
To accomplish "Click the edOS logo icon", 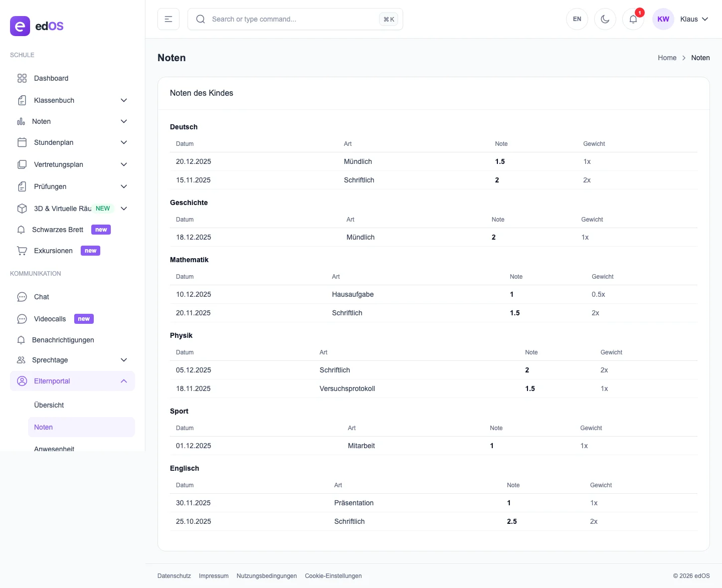I will [x=20, y=26].
